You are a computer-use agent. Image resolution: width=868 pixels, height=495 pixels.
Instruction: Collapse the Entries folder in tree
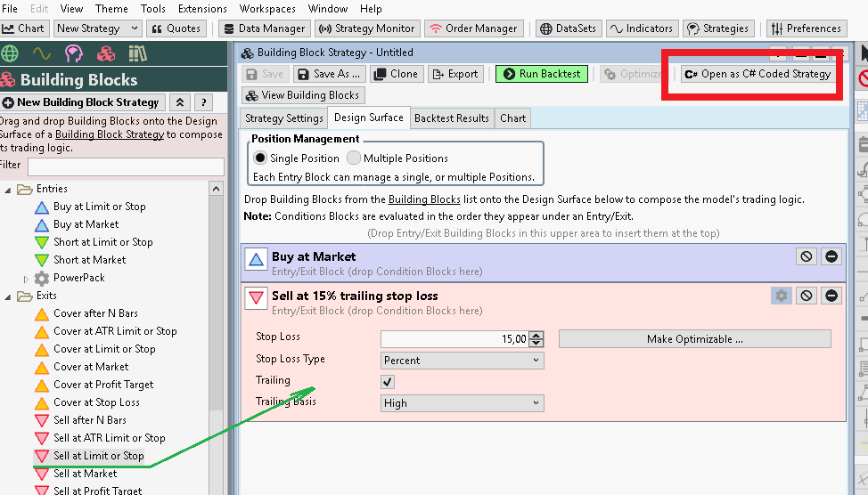(11, 189)
